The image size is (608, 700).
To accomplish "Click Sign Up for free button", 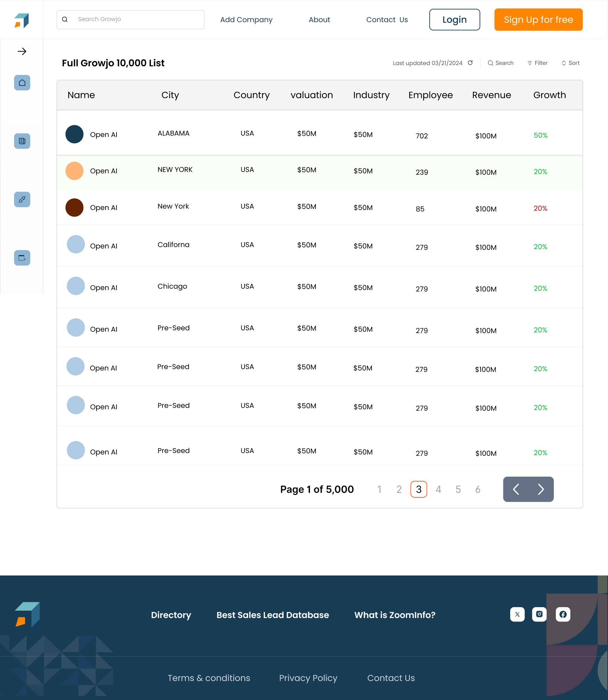I will pyautogui.click(x=538, y=20).
